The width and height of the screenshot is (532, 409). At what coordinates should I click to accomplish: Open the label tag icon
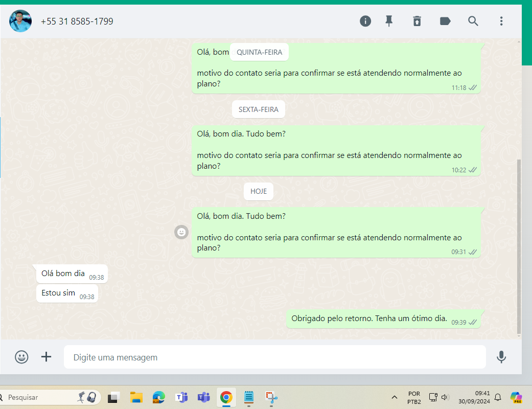445,21
